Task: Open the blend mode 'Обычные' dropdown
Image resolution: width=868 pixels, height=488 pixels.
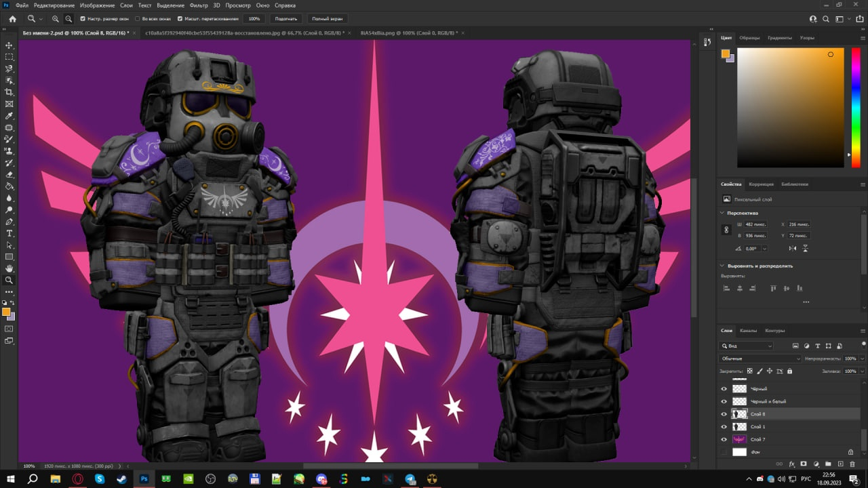Action: (760, 359)
